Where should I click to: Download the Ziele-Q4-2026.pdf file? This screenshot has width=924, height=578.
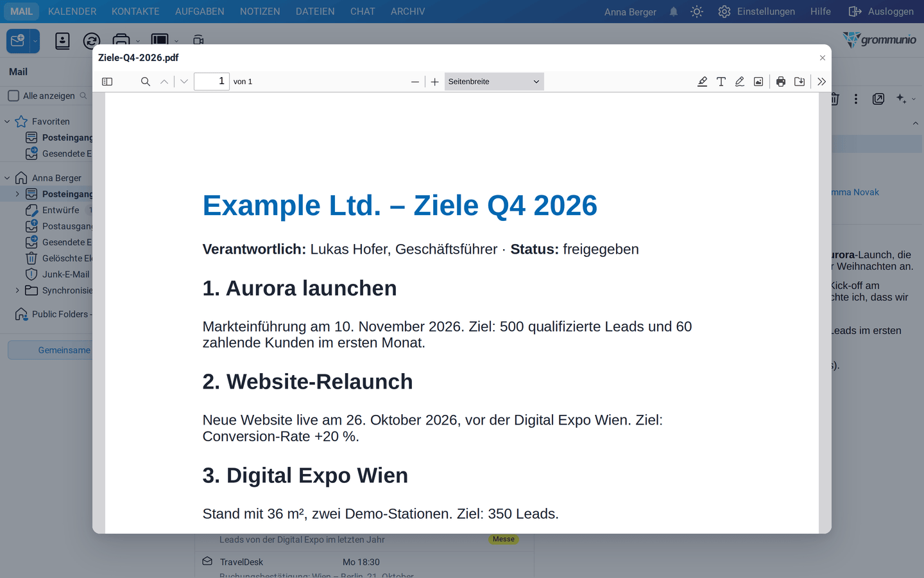click(800, 82)
